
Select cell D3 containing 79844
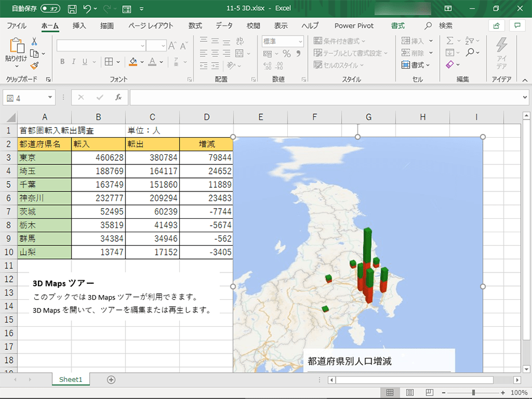(x=206, y=158)
